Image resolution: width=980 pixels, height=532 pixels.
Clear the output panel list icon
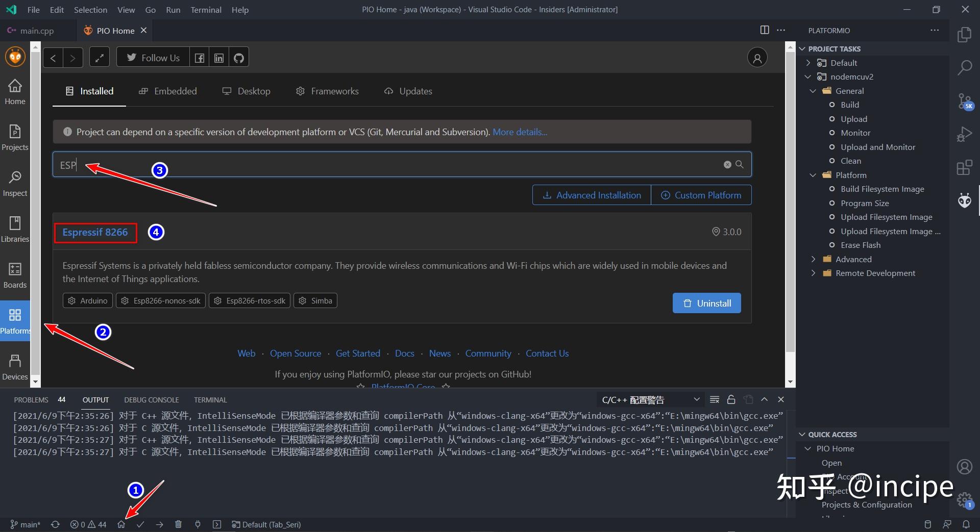715,399
